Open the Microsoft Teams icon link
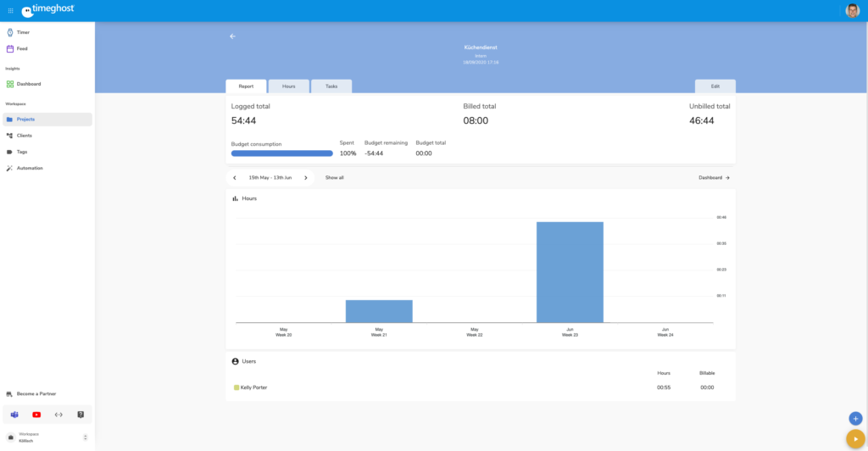The image size is (868, 451). tap(14, 415)
